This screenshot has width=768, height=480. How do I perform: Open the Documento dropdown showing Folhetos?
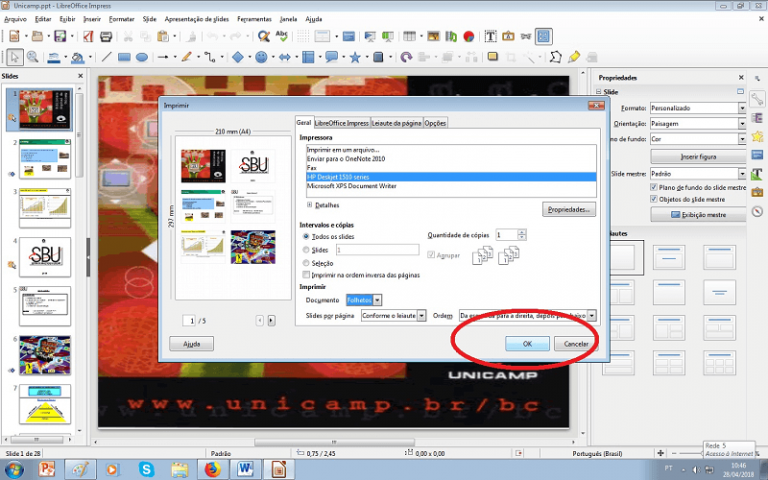coord(361,300)
